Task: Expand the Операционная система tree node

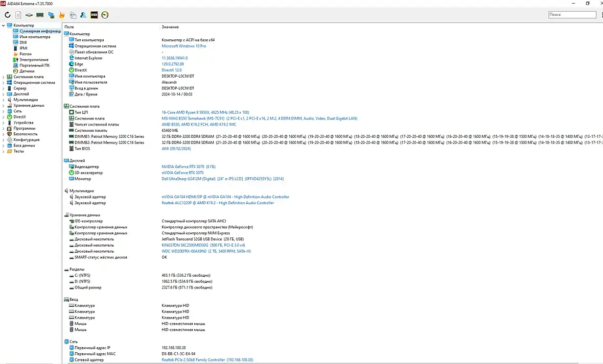Action: pyautogui.click(x=4, y=83)
